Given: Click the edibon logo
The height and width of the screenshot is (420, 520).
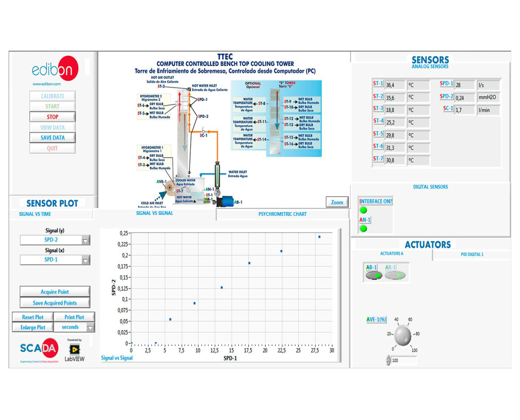Looking at the screenshot, I should [55, 69].
